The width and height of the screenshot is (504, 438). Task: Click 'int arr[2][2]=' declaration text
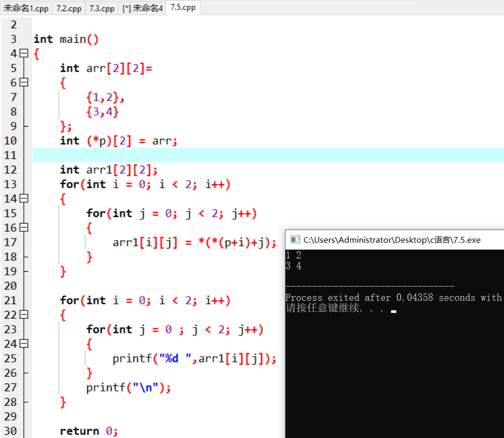(106, 68)
